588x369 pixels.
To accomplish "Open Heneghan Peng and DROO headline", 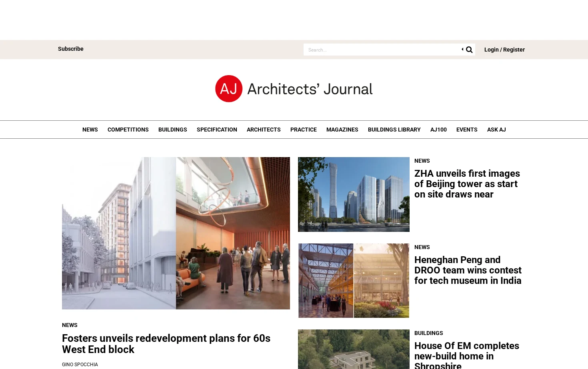I will tap(468, 270).
